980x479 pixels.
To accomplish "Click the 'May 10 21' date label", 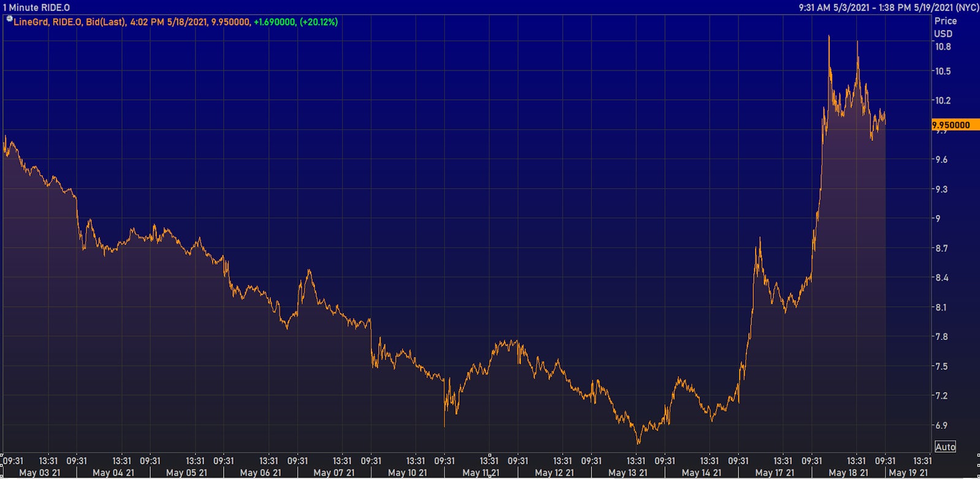I will tap(408, 473).
